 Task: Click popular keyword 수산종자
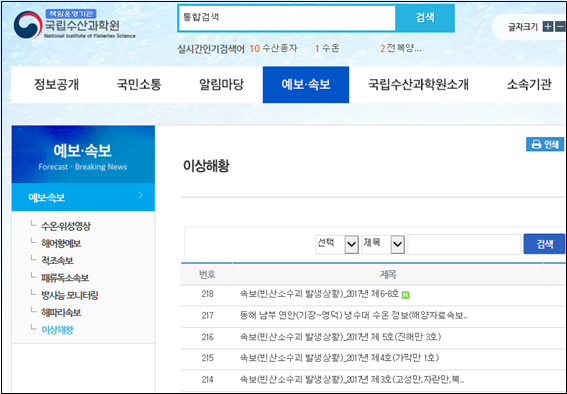[280, 48]
